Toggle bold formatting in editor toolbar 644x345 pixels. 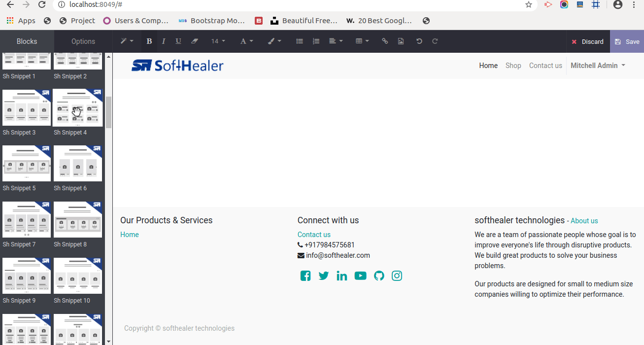click(x=149, y=41)
